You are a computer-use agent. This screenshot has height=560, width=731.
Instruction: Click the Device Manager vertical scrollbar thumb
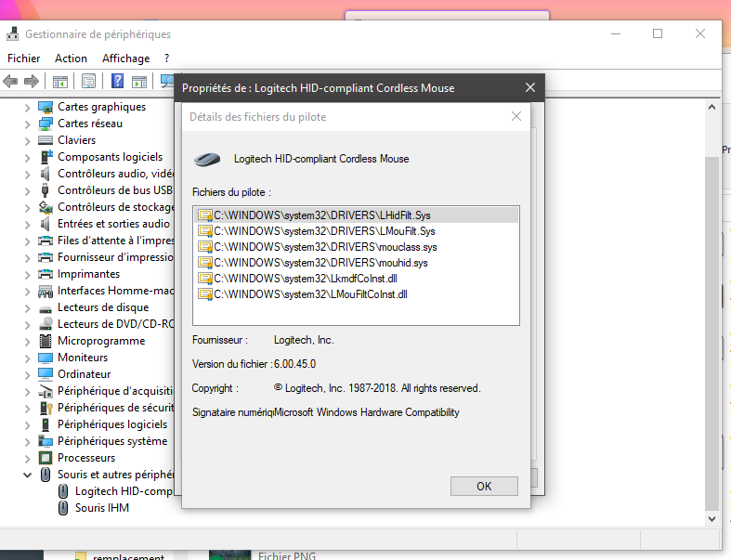pos(711,333)
